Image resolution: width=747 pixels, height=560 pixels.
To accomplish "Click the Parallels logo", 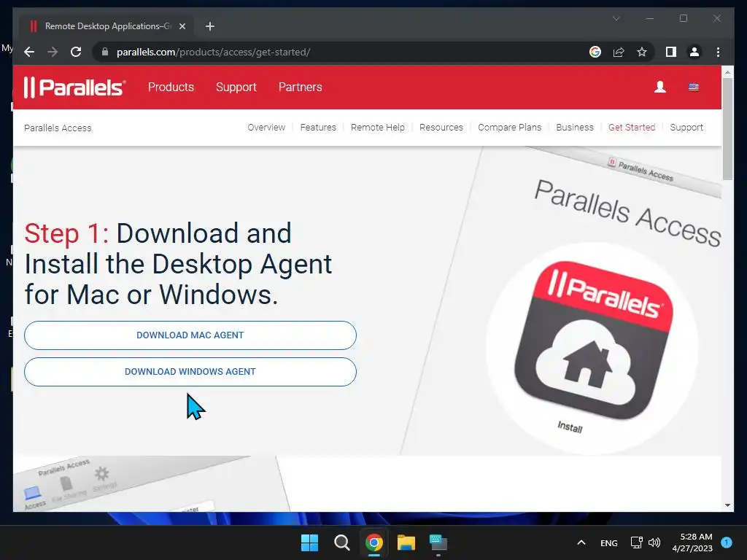I will click(x=75, y=87).
